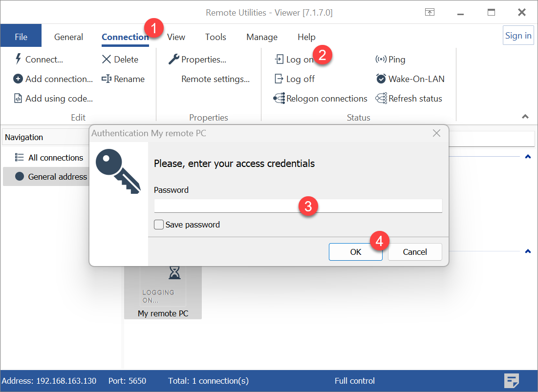Enable the Save password checkbox
538x392 pixels.
point(158,224)
